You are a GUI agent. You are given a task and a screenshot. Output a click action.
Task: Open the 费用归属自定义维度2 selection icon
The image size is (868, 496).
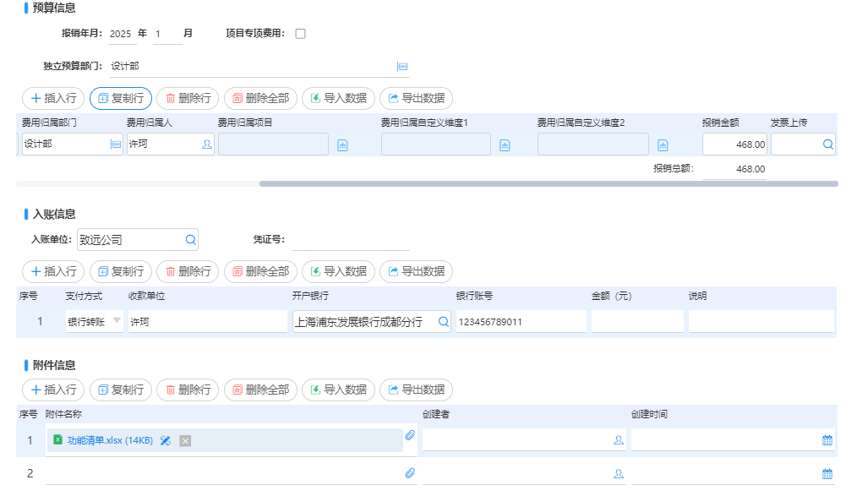663,145
